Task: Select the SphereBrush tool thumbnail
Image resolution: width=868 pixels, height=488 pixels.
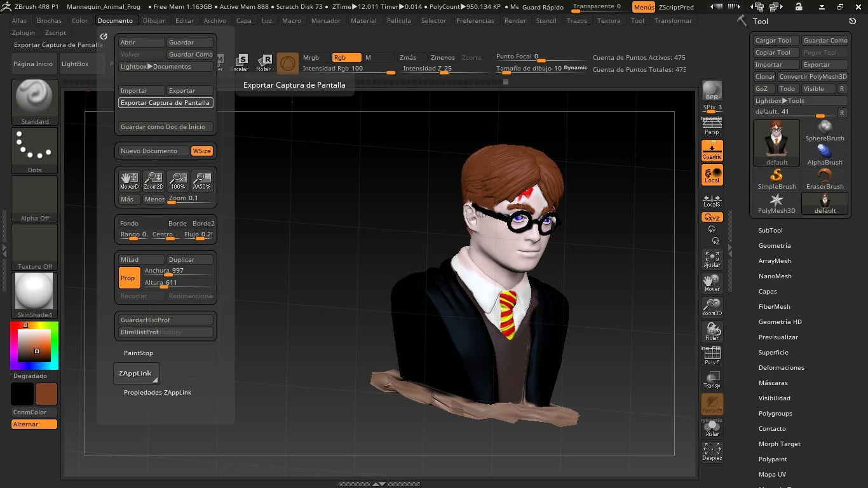Action: click(825, 131)
